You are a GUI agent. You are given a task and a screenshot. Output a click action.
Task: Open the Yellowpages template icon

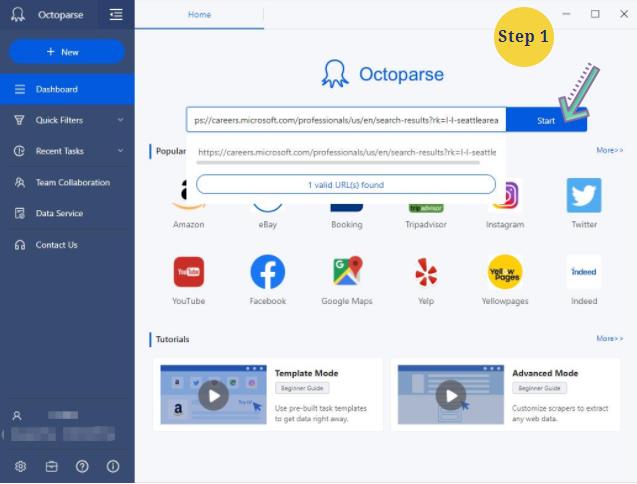click(x=505, y=272)
